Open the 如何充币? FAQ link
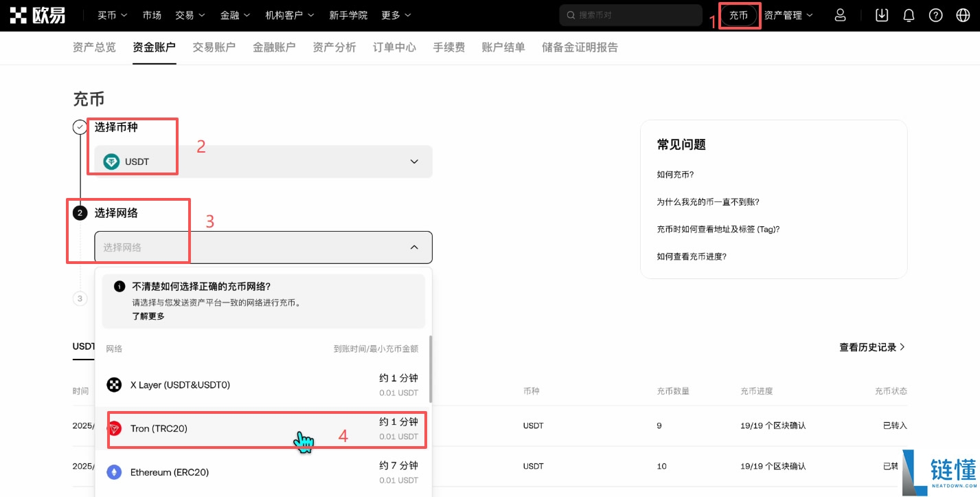 coord(675,175)
